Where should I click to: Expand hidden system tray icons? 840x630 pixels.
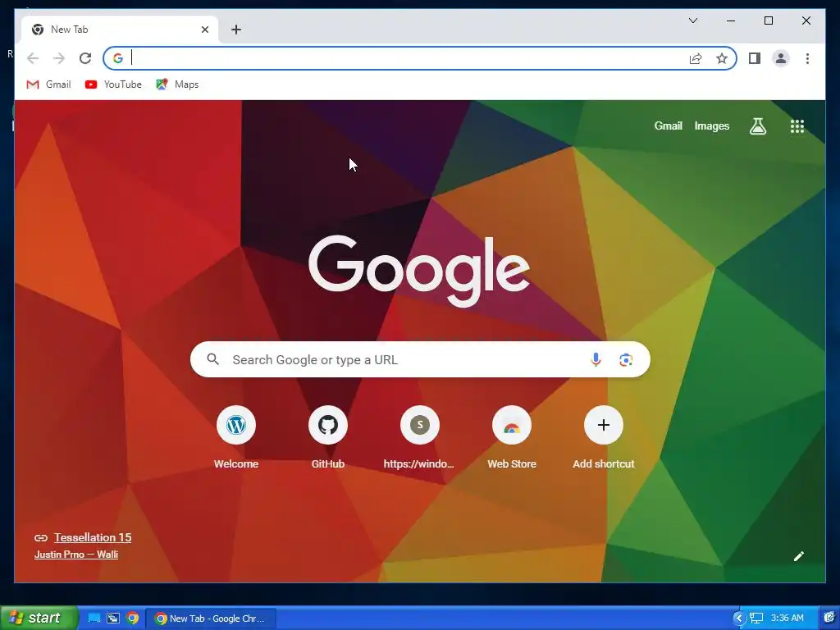point(739,619)
